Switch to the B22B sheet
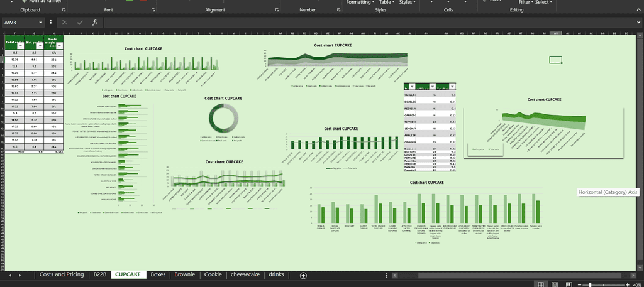The width and height of the screenshot is (644, 287). pyautogui.click(x=100, y=274)
